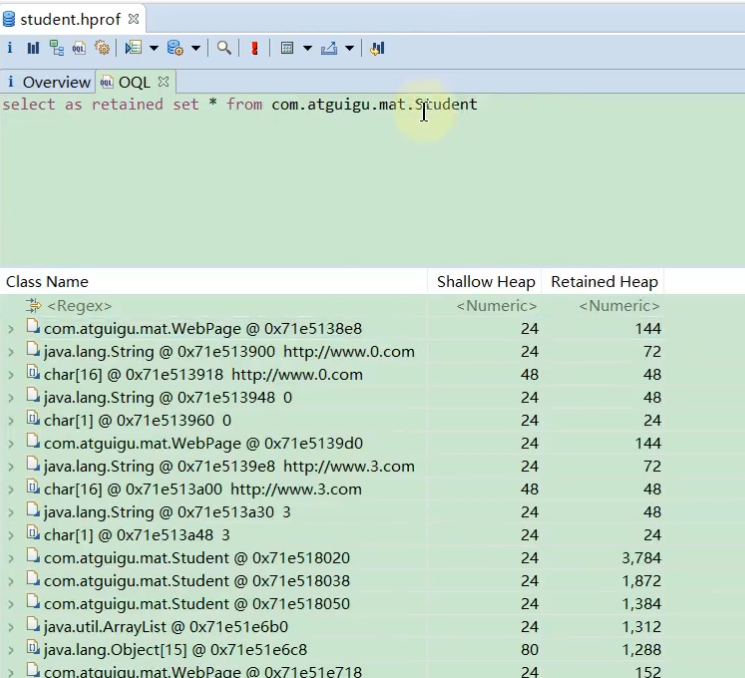
Task: Click the Compare to another heap dump icon
Action: coord(377,48)
